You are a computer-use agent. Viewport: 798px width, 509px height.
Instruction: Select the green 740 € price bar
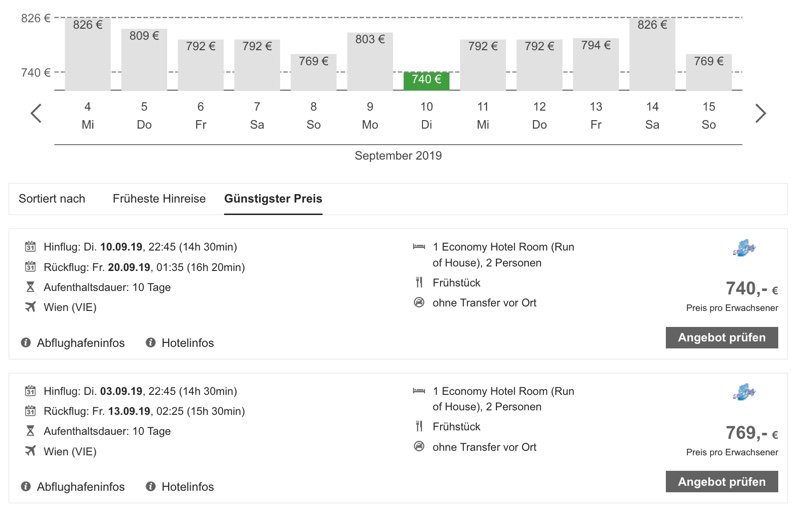point(426,80)
